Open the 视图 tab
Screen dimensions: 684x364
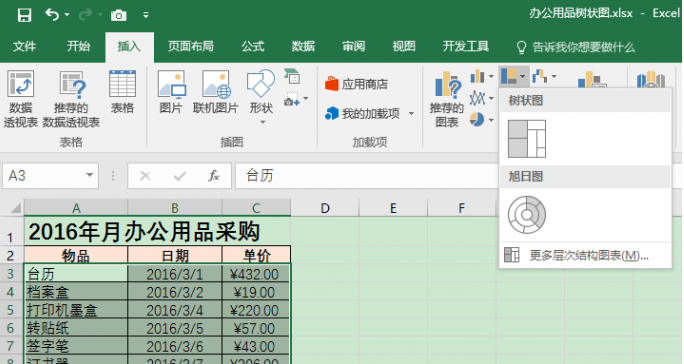click(x=404, y=46)
